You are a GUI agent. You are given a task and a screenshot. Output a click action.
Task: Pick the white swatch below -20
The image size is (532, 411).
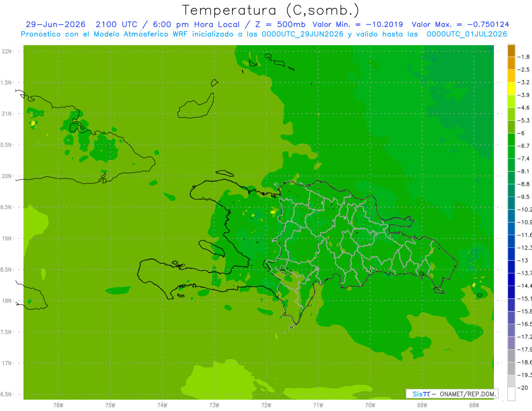(511, 394)
